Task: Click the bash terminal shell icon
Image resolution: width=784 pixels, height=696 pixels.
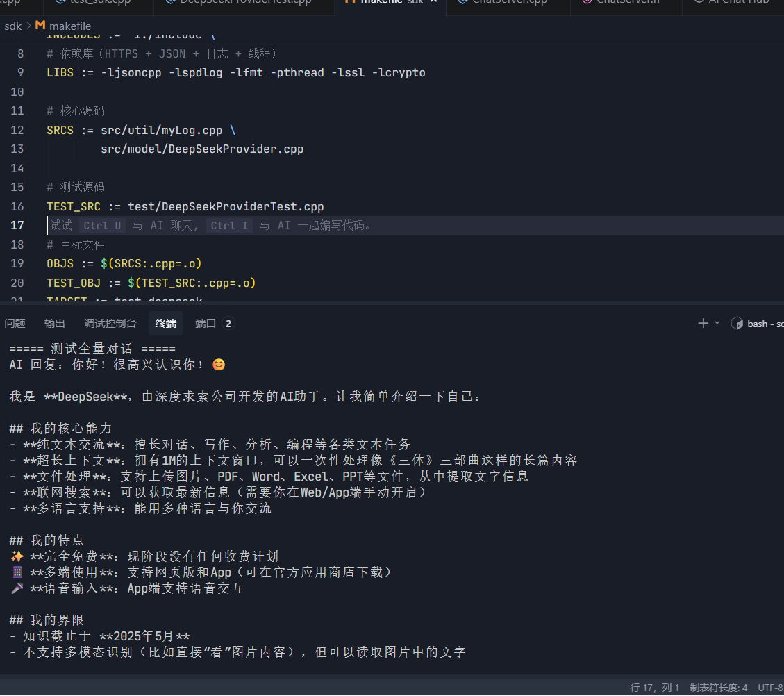Action: pos(737,324)
